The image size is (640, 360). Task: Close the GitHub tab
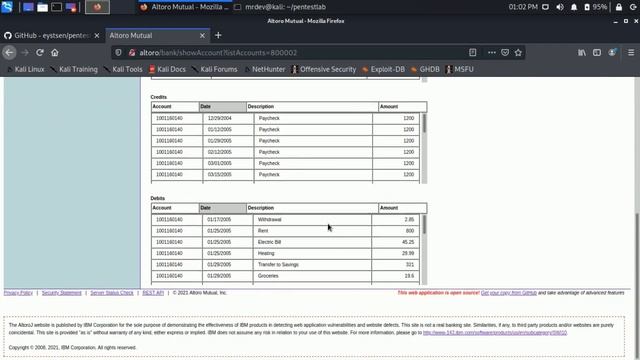pyautogui.click(x=97, y=36)
